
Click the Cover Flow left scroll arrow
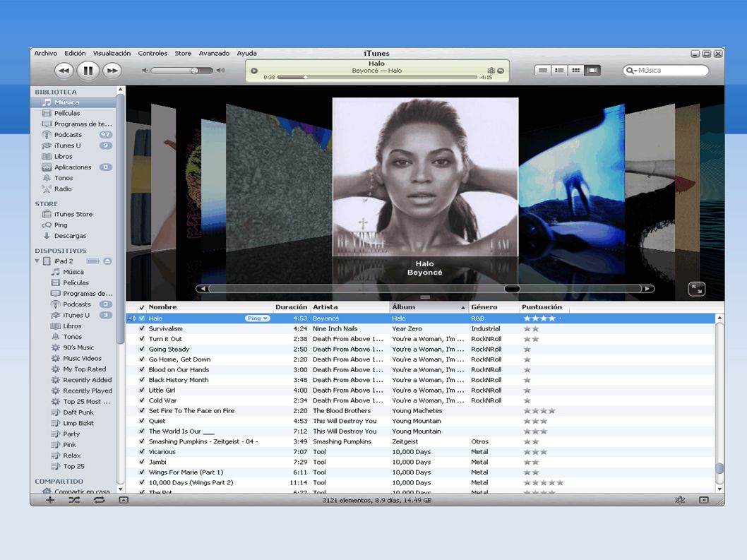(x=203, y=289)
